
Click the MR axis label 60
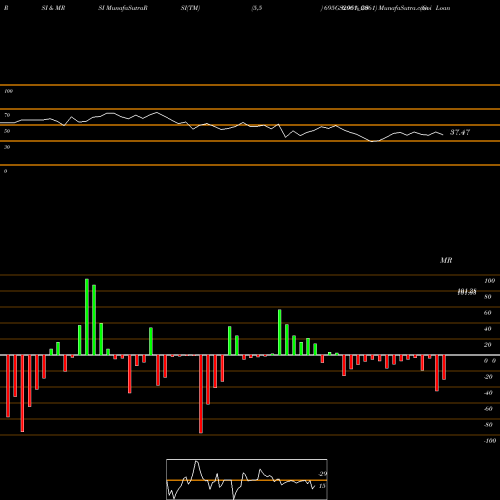(488, 313)
